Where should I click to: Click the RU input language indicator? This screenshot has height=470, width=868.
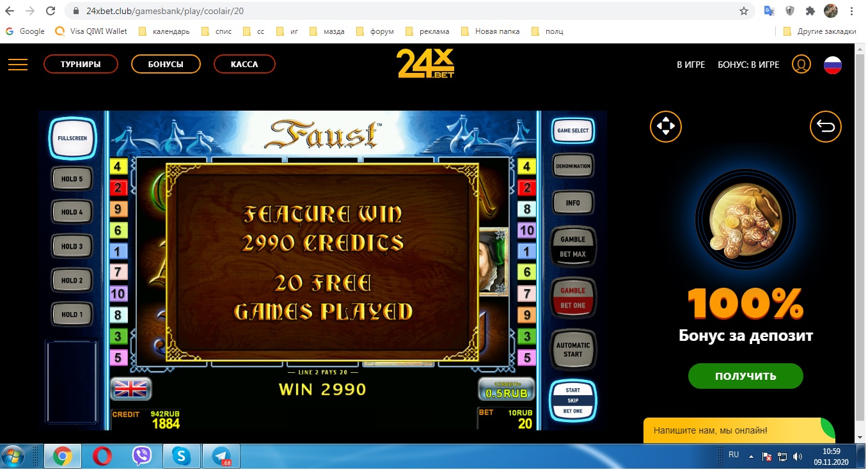click(734, 455)
